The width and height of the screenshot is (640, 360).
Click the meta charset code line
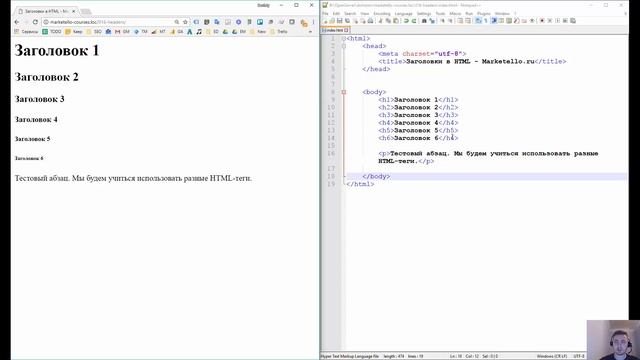point(422,53)
